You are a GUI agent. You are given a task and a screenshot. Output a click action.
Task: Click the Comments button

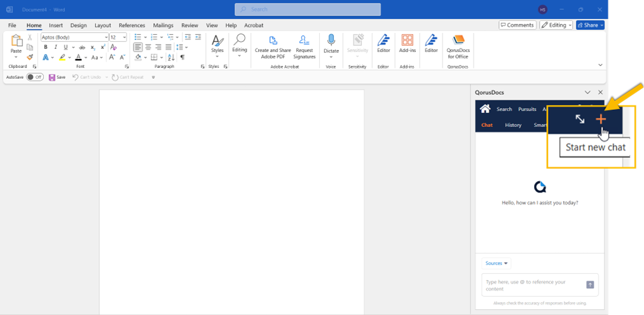[x=517, y=25]
